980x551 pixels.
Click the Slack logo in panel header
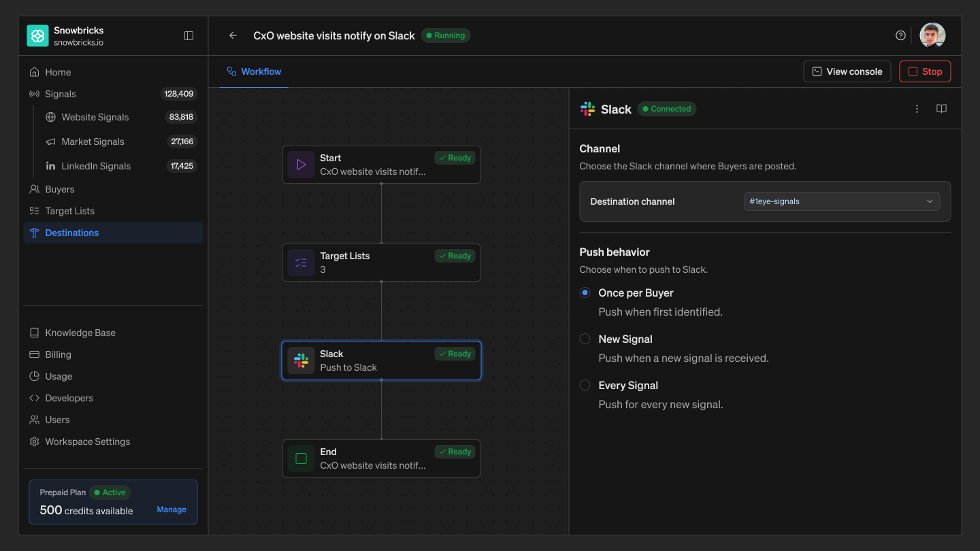(x=587, y=109)
